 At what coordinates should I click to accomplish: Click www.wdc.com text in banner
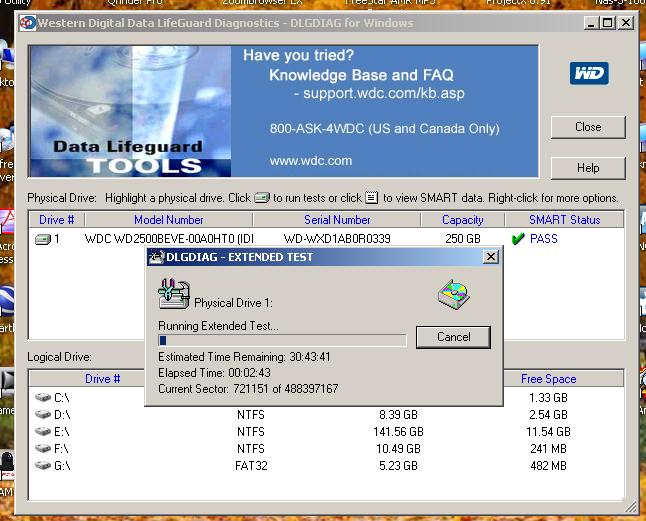(311, 161)
